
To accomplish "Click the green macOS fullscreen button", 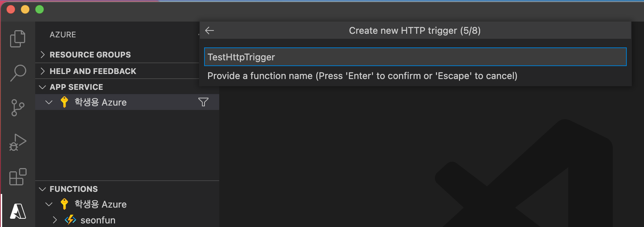I will (40, 9).
